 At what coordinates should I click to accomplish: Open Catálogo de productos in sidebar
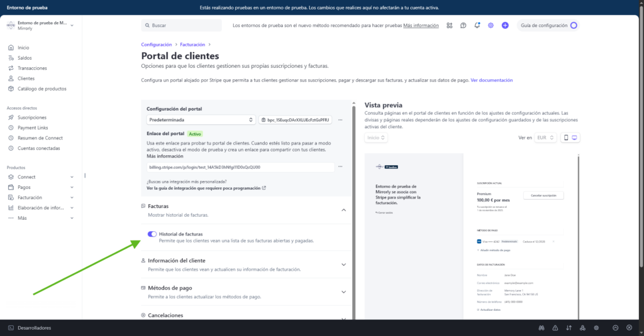point(42,89)
